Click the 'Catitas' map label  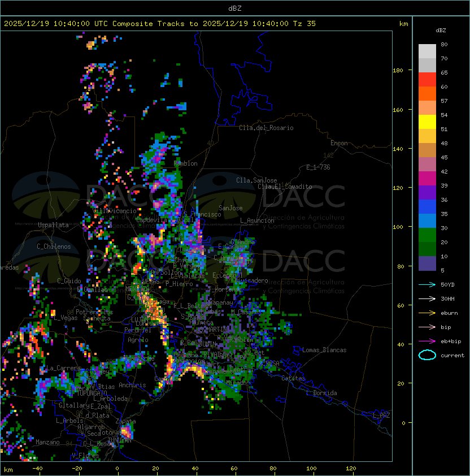click(293, 378)
